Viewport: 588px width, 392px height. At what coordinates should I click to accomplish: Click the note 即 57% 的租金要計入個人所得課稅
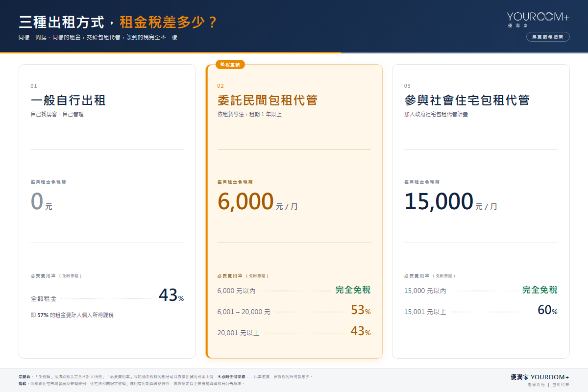click(72, 315)
